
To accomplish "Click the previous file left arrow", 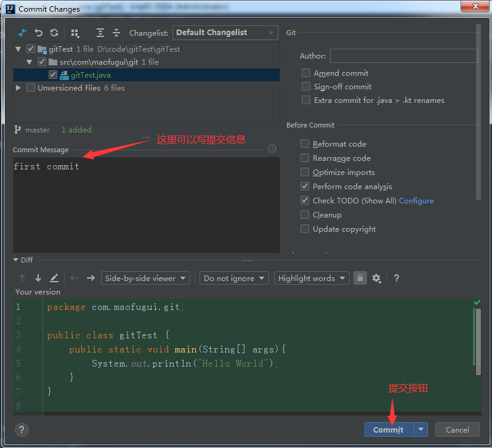I will tap(75, 278).
